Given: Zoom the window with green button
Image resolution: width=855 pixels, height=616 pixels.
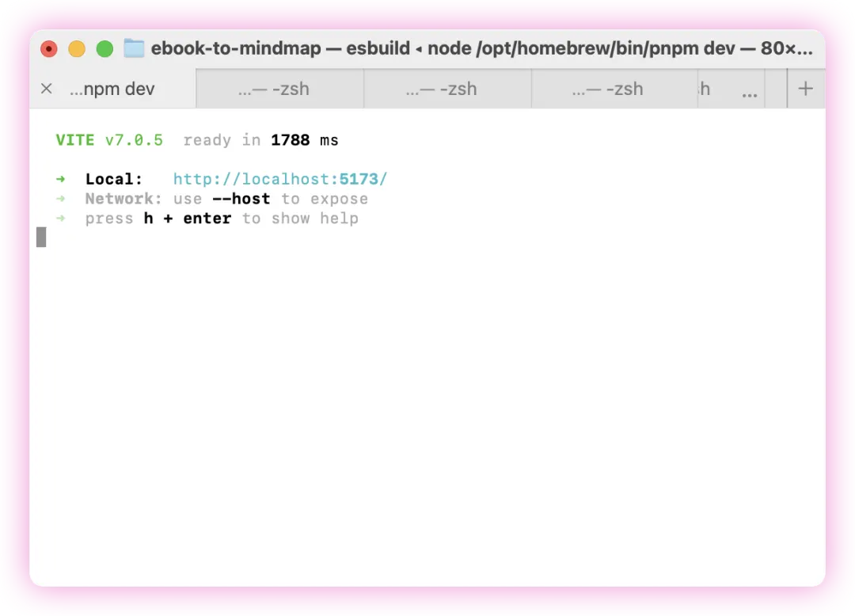Looking at the screenshot, I should 104,49.
